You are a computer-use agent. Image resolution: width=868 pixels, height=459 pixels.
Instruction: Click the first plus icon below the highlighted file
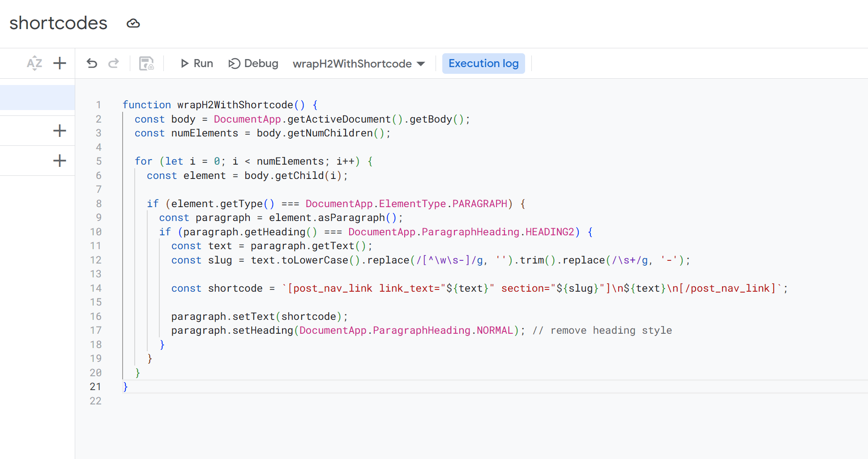pyautogui.click(x=60, y=131)
